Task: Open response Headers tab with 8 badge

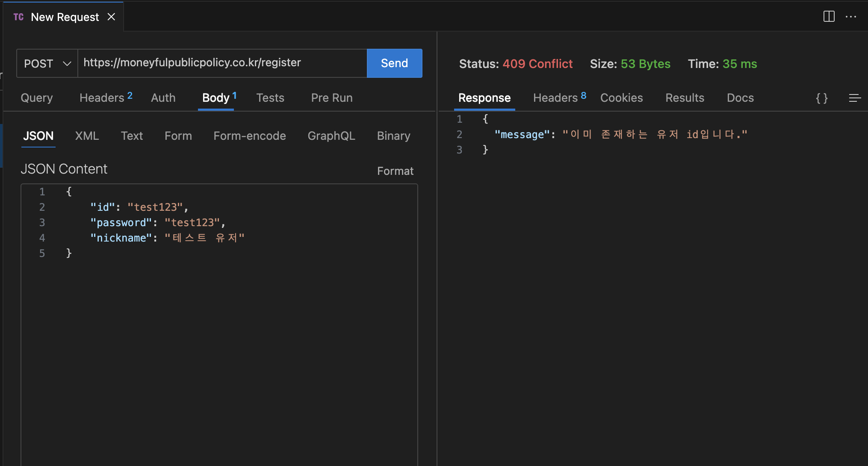Action: coord(559,98)
